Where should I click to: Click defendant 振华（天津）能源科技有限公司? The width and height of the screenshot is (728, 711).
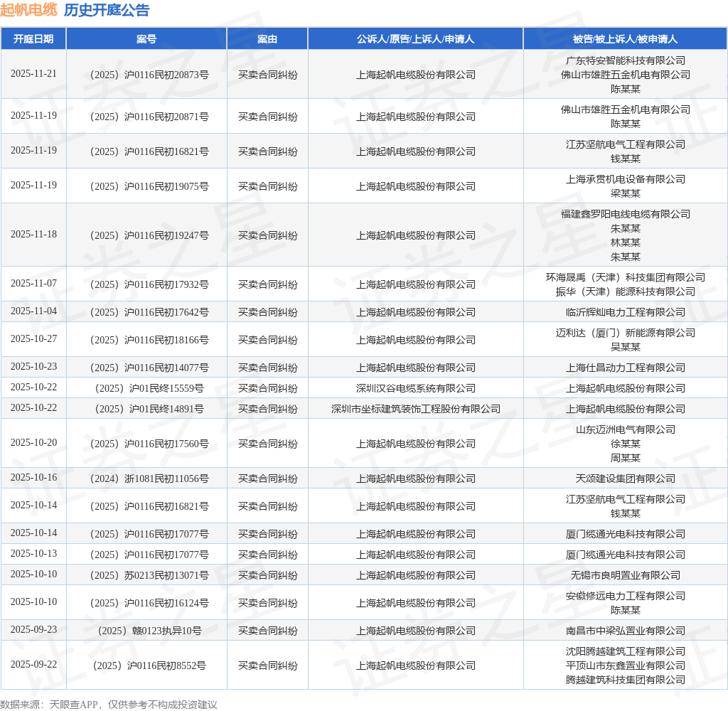[x=626, y=292]
